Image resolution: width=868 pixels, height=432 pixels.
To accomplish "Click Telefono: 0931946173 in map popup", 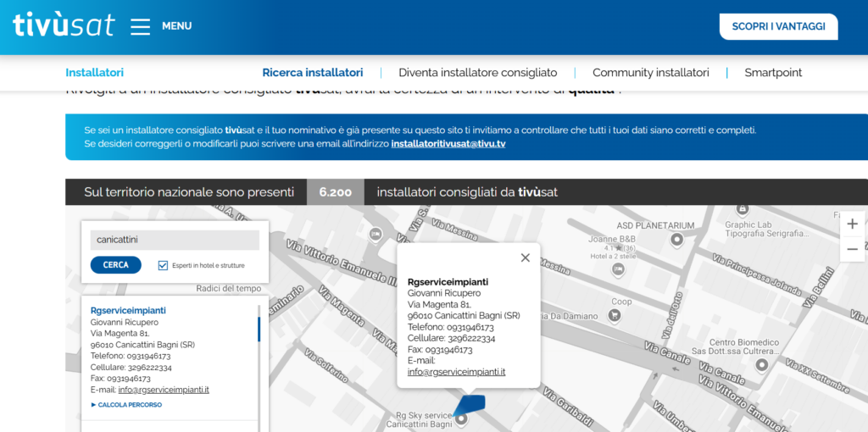I will (451, 327).
